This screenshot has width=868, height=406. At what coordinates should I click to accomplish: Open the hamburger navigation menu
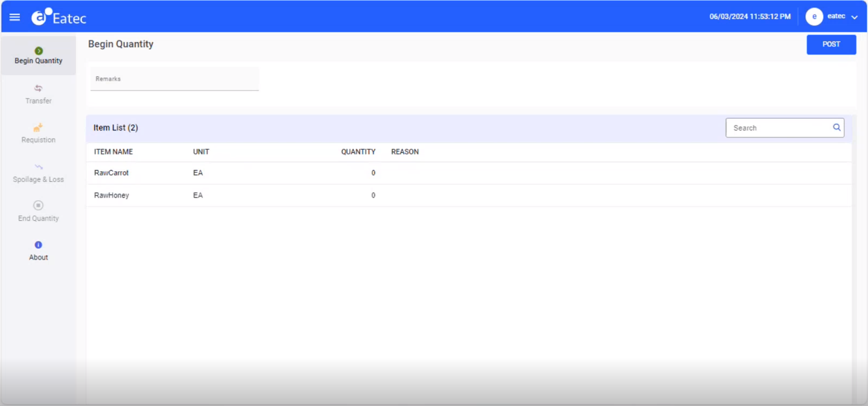(15, 16)
